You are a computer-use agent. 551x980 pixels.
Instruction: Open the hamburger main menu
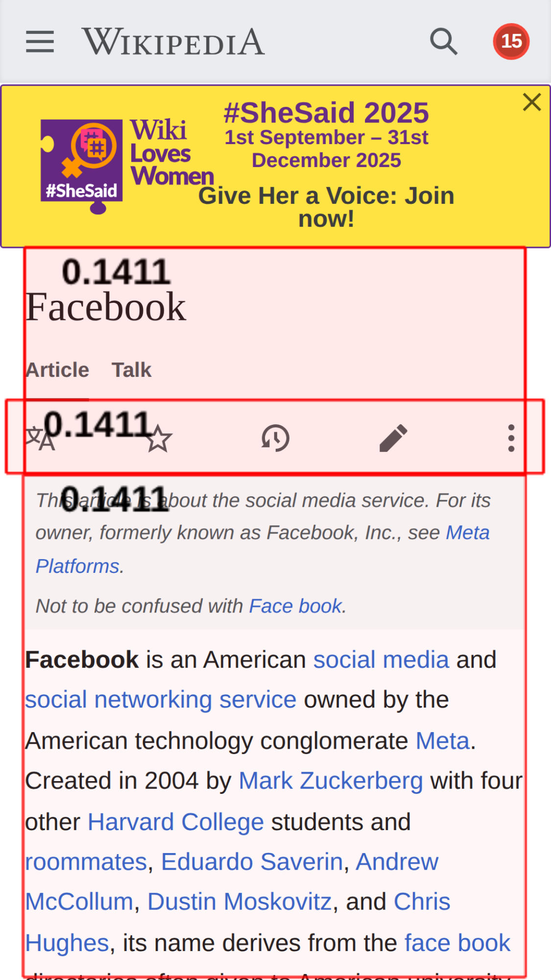[x=40, y=41]
